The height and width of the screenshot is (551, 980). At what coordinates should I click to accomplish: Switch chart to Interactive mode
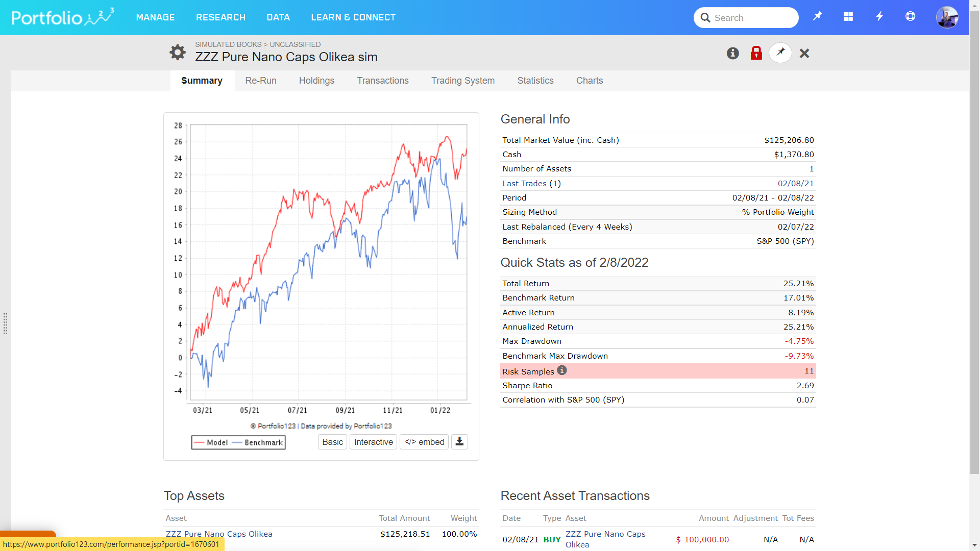pos(373,442)
